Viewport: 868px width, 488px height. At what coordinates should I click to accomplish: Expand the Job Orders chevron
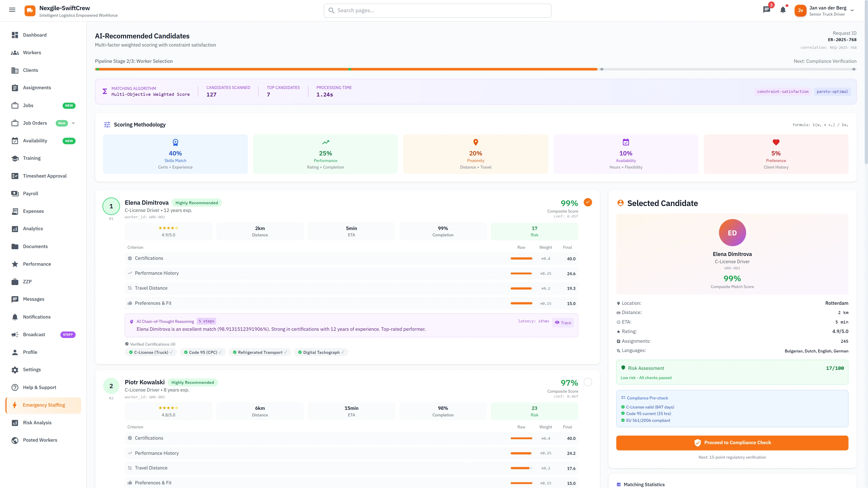click(x=73, y=123)
